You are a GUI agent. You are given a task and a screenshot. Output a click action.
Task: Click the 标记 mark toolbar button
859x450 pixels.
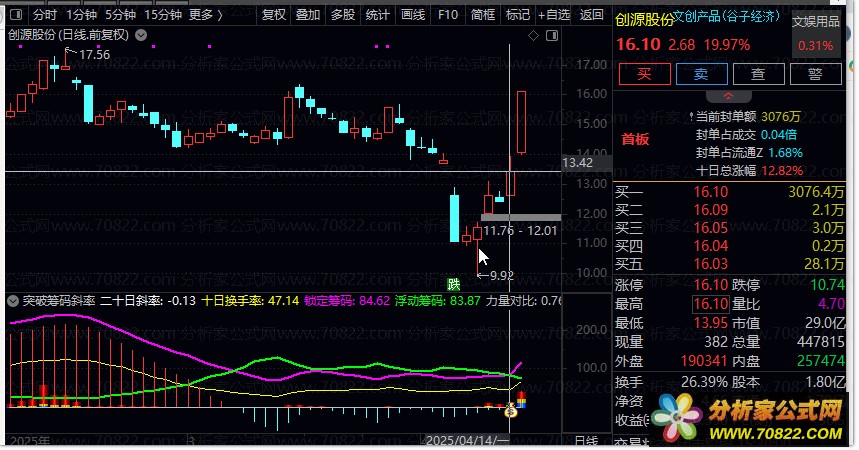pos(518,15)
